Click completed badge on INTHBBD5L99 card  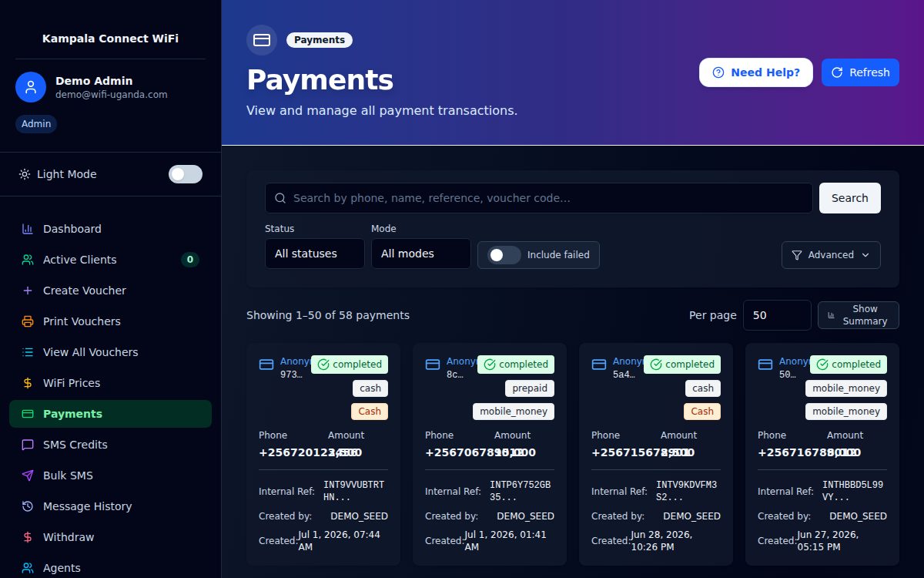tap(849, 365)
